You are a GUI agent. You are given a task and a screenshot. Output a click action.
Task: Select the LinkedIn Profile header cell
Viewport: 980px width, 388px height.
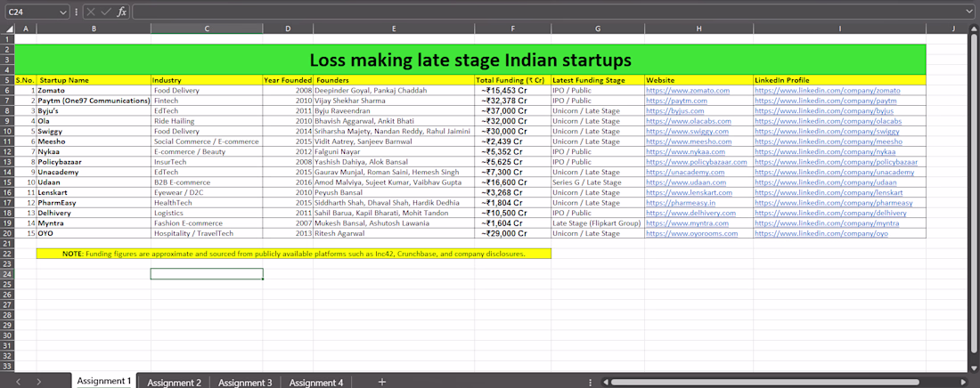(839, 80)
